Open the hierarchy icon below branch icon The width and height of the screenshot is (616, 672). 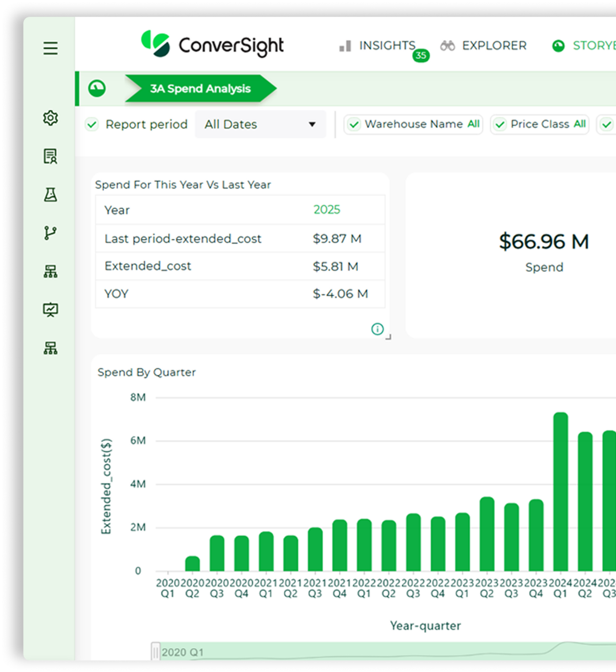point(50,271)
